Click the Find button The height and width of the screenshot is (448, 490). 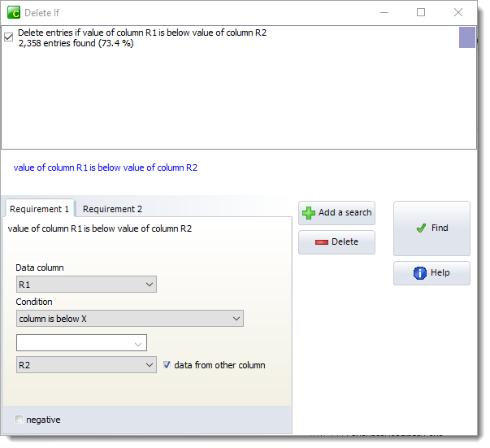pos(431,228)
